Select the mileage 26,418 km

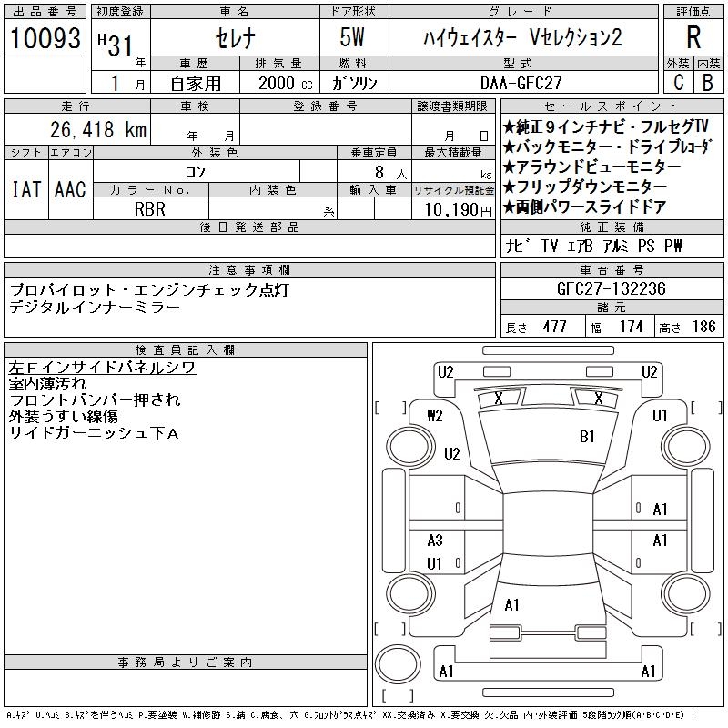point(98,130)
